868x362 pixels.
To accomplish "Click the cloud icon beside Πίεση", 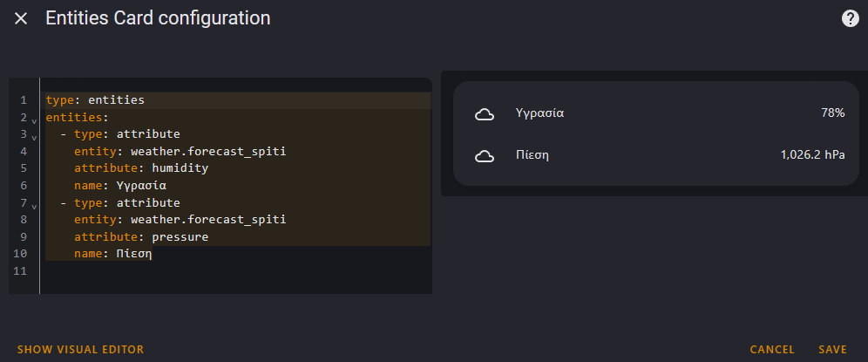I will (485, 156).
